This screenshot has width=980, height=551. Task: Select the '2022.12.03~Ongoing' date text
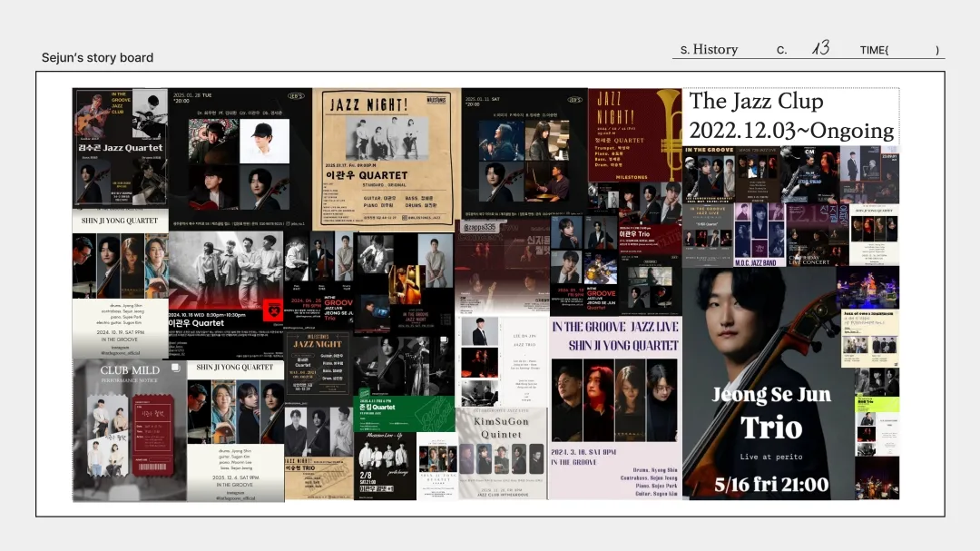click(791, 130)
